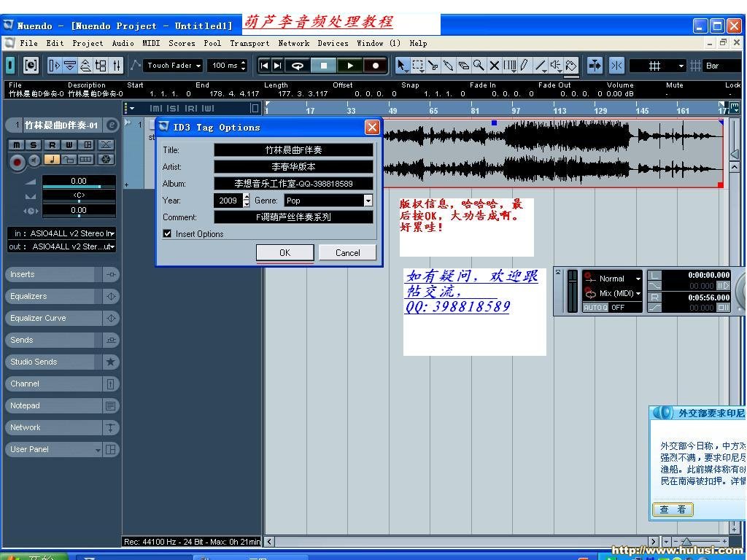
Task: Open the Transport menu
Action: [249, 43]
